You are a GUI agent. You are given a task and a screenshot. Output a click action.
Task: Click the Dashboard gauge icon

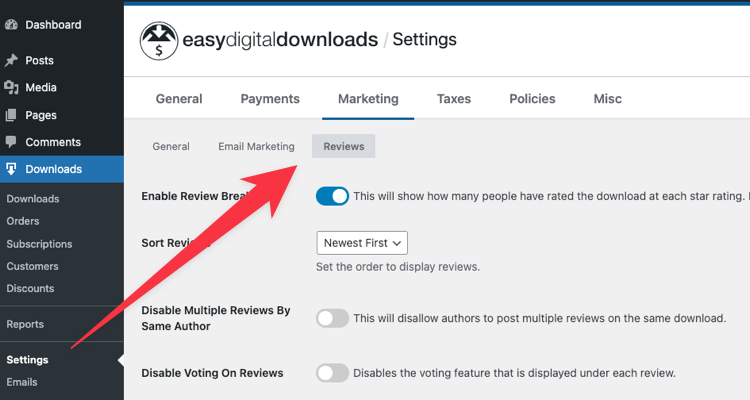click(11, 25)
